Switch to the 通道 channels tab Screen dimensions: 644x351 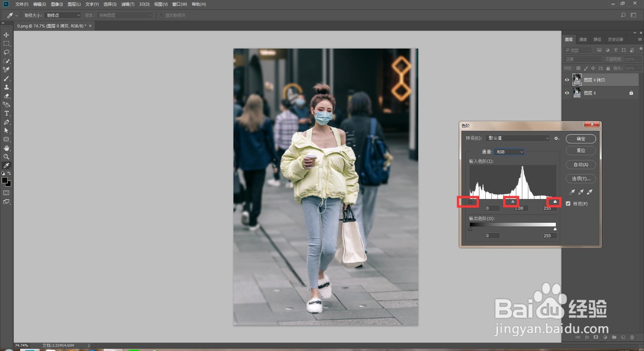[583, 39]
